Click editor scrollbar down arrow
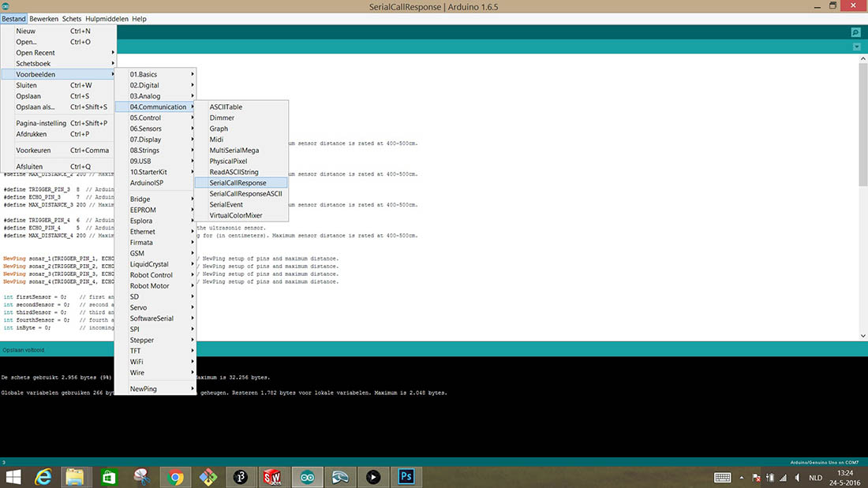Image resolution: width=868 pixels, height=488 pixels. tap(863, 335)
